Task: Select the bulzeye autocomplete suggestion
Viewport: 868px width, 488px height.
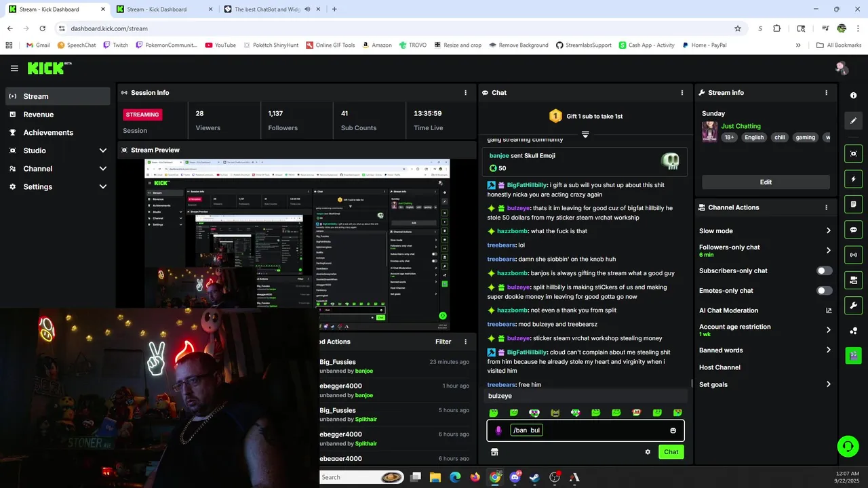Action: click(585, 396)
